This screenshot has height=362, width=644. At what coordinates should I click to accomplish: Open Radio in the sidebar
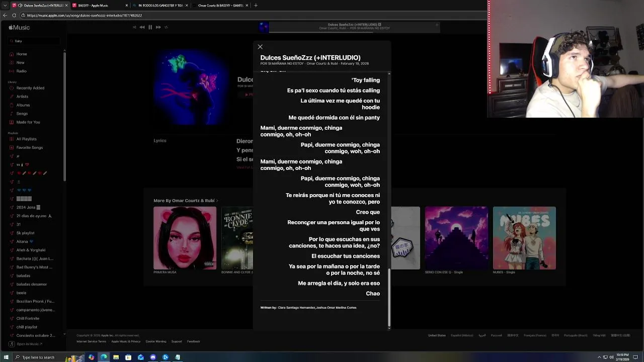click(21, 71)
